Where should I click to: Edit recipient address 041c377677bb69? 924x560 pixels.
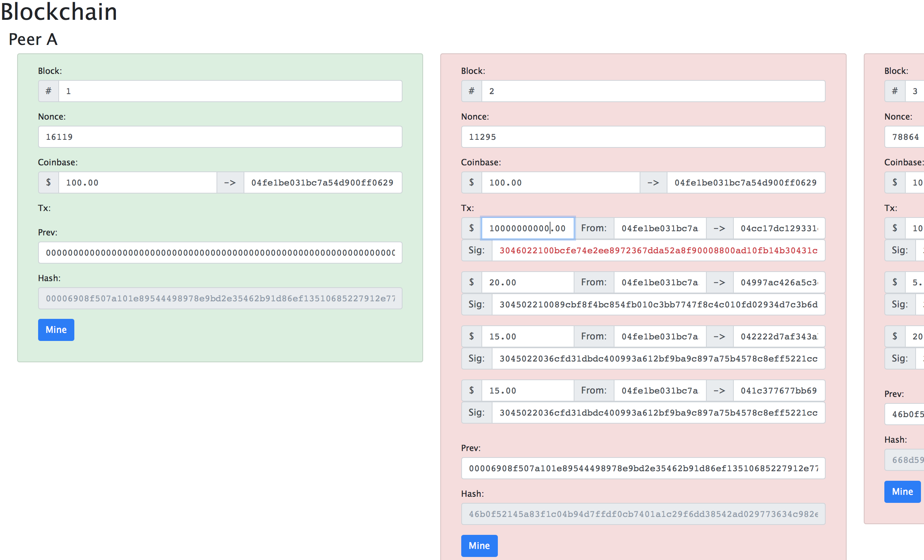tap(779, 390)
